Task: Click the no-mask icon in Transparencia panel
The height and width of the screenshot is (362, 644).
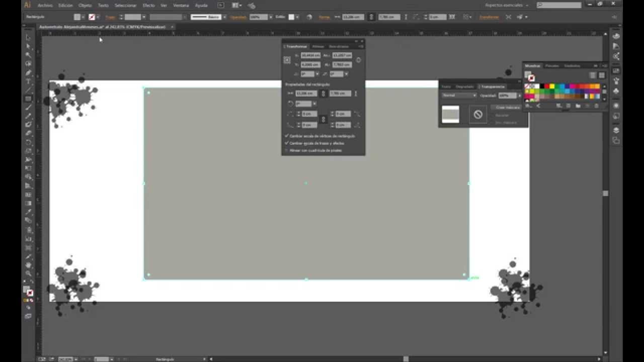Action: tap(477, 114)
